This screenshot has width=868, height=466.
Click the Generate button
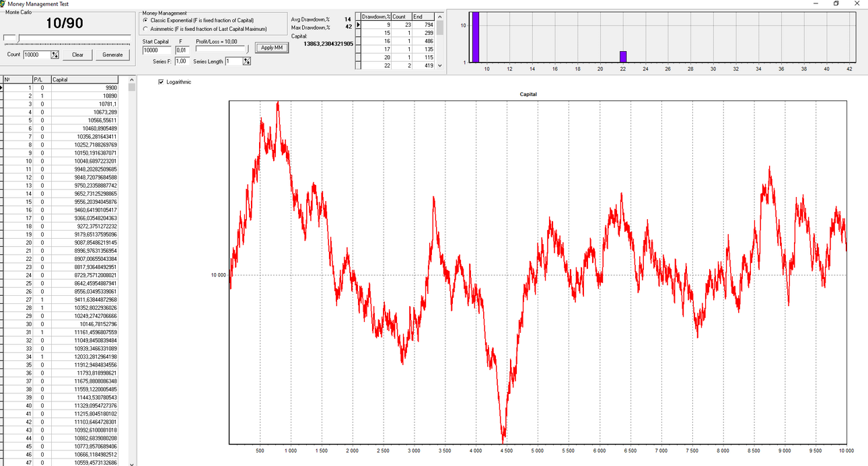click(x=112, y=55)
